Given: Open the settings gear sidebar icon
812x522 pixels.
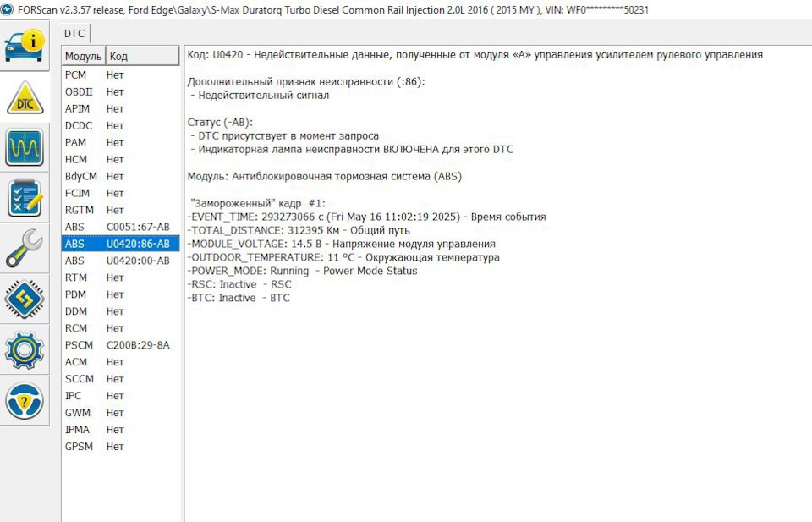Looking at the screenshot, I should pos(24,349).
